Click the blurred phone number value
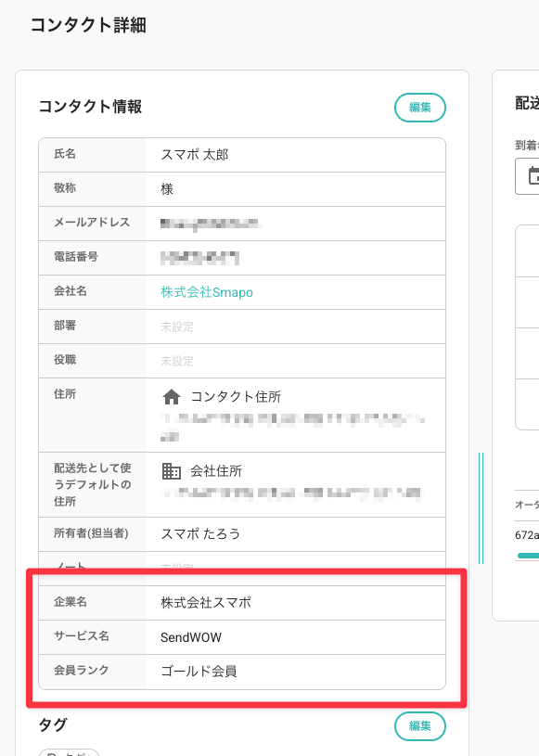Viewport: 539px width, 756px height. [199, 258]
